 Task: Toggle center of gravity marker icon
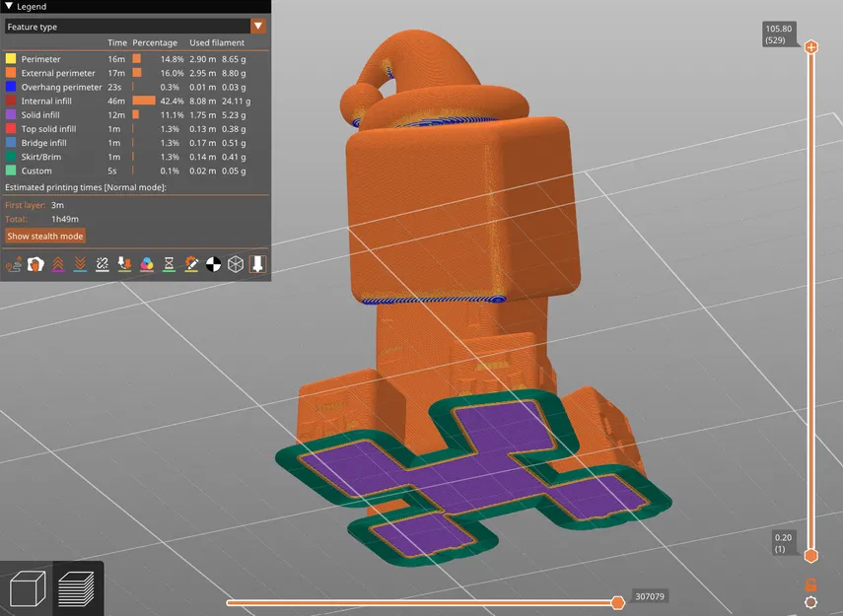coord(213,264)
